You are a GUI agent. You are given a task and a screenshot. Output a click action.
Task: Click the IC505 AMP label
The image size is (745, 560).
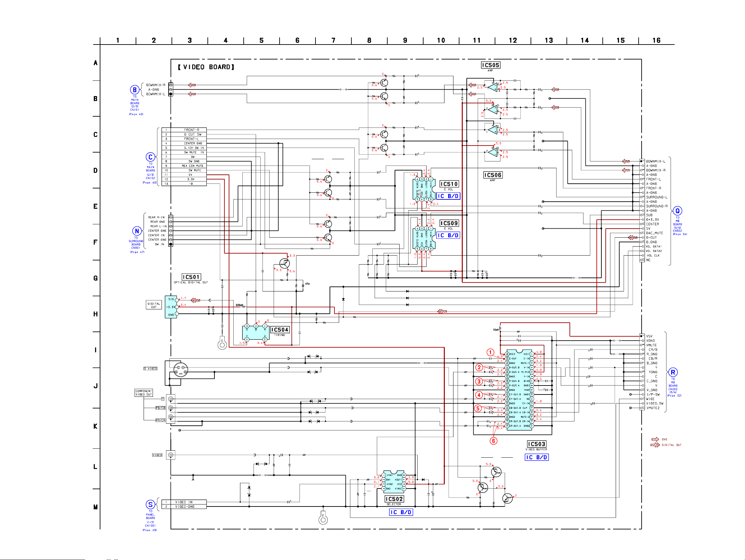(490, 65)
